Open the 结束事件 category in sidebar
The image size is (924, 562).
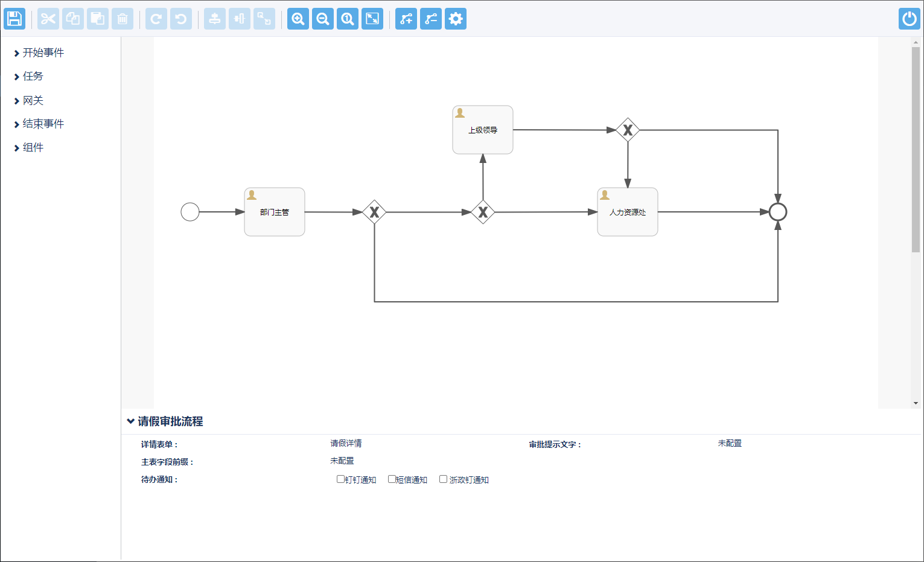[x=43, y=124]
